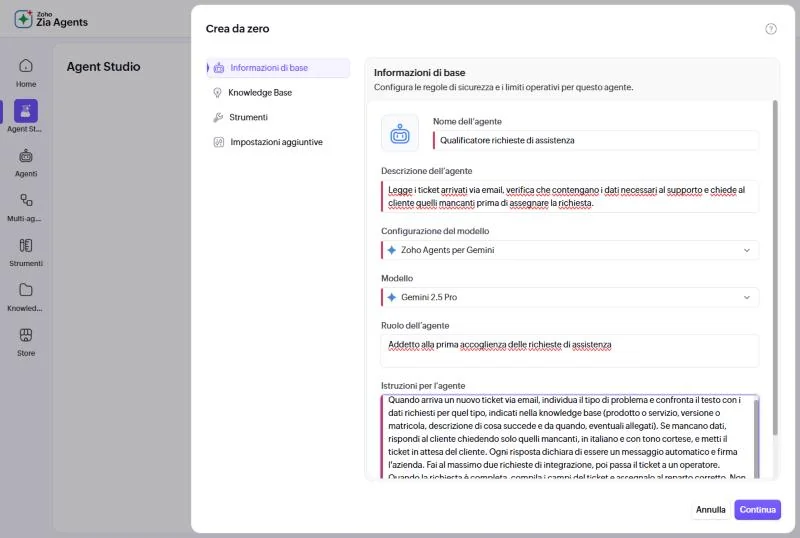Viewport: 800px width, 538px height.
Task: Open the Home sidebar icon
Action: [x=26, y=66]
